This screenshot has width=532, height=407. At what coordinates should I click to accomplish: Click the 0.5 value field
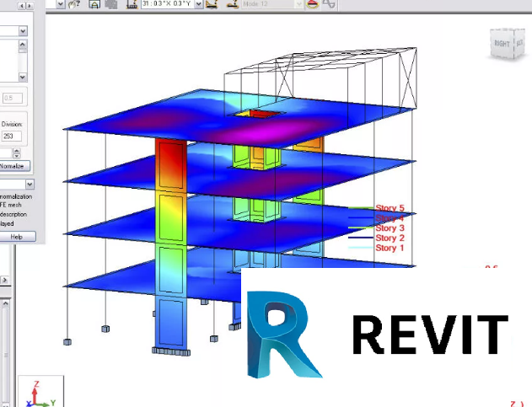coord(13,98)
